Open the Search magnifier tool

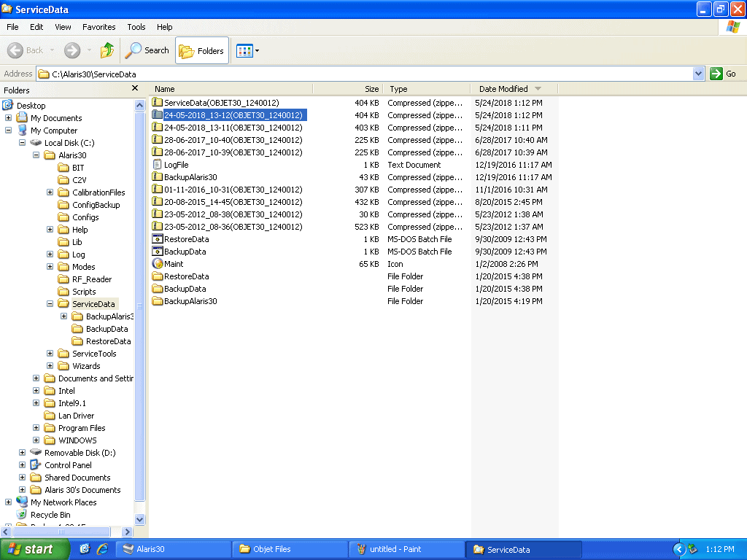click(147, 50)
